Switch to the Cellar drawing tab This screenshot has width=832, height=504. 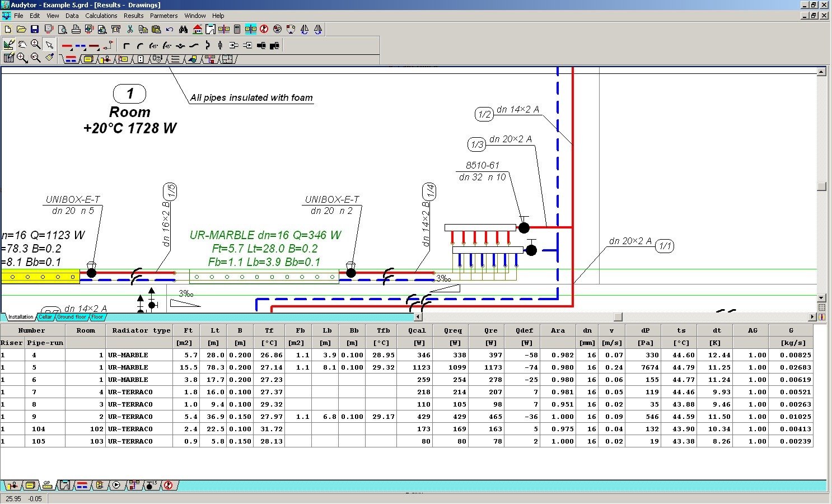pos(45,317)
